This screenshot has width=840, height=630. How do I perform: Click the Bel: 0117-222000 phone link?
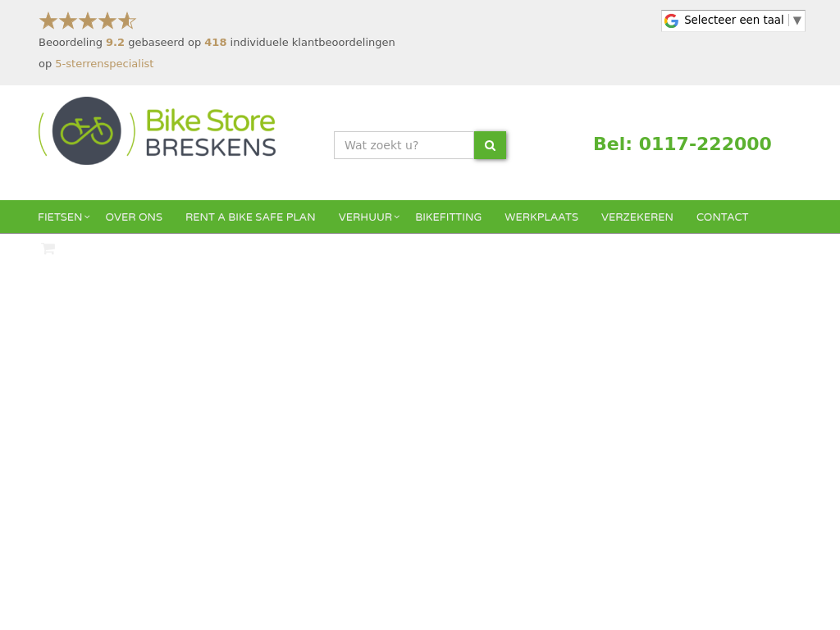click(682, 144)
